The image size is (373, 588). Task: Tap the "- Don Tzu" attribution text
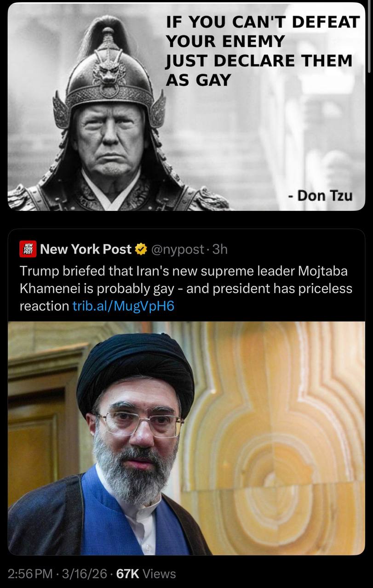pos(321,196)
